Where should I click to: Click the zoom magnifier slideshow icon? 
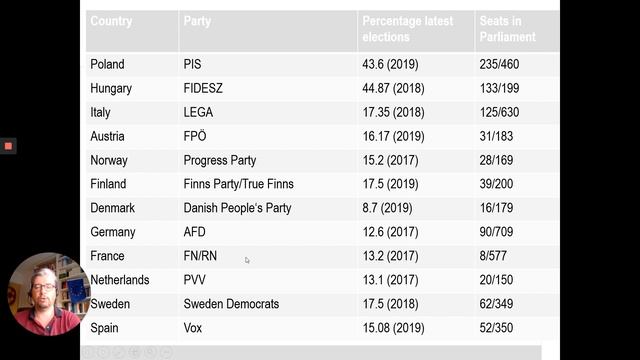[x=150, y=352]
